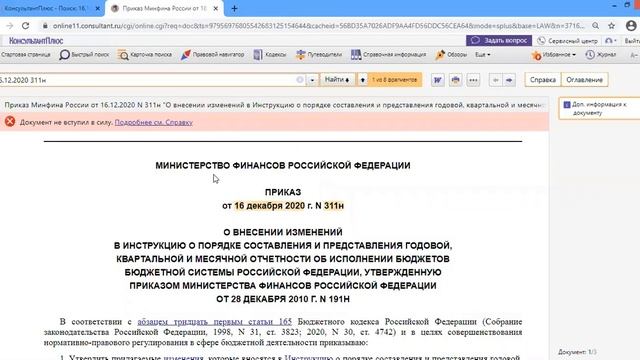640x360 pixels.
Task: Follow link 'абзацем тридцать первым статьи 165'
Action: (215, 322)
